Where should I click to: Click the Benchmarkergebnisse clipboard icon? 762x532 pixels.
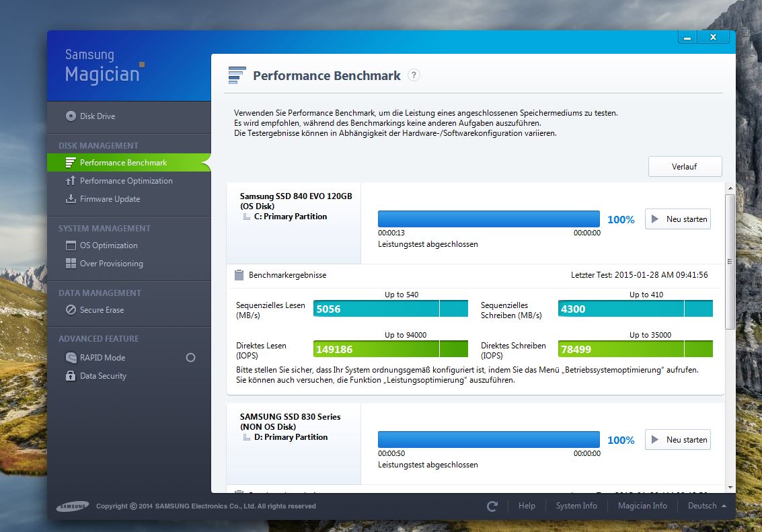(239, 275)
